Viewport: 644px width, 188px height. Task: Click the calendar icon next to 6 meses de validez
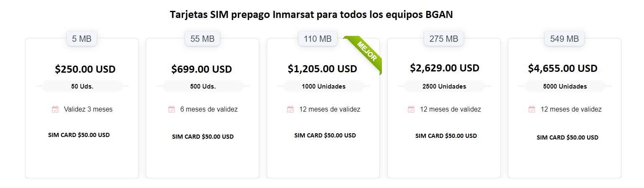[x=171, y=109]
